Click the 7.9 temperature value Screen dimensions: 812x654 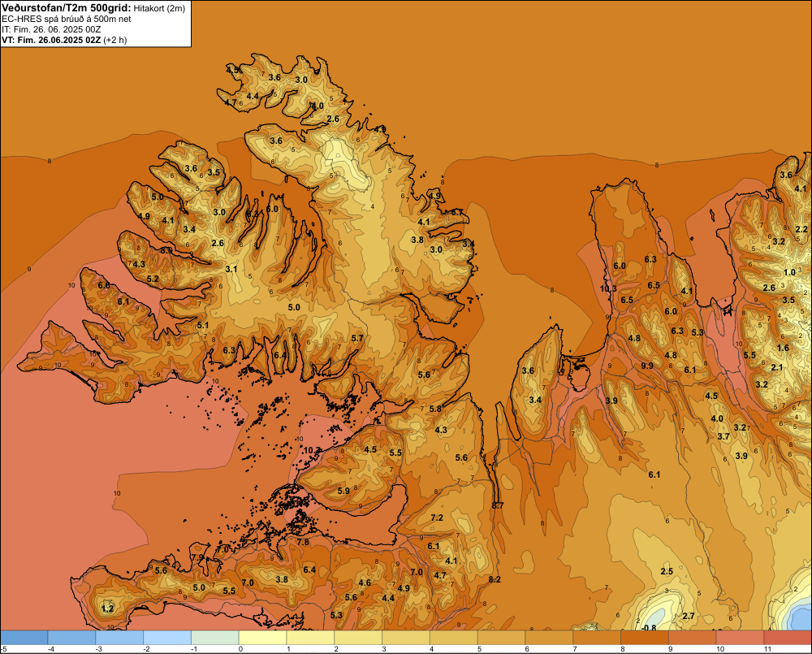click(198, 557)
